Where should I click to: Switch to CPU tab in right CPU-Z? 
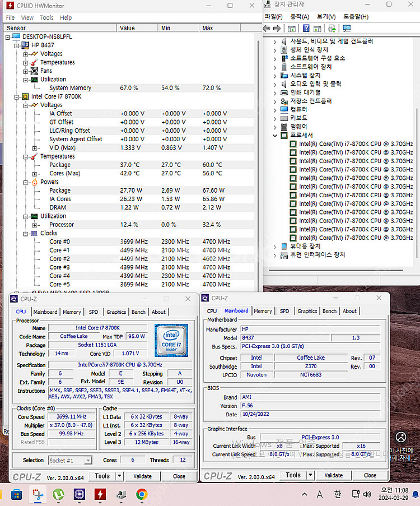coord(212,311)
